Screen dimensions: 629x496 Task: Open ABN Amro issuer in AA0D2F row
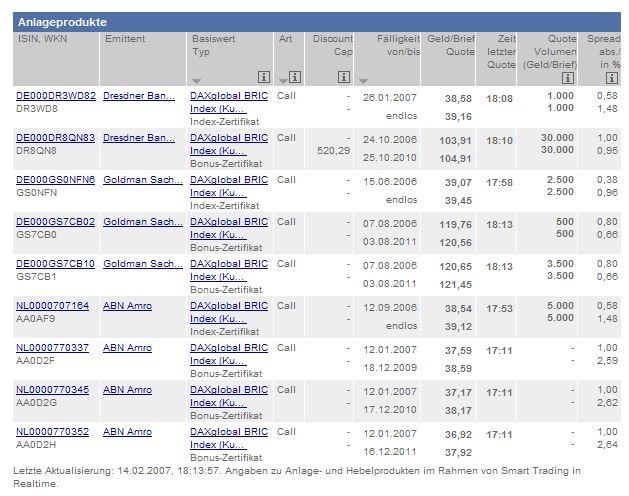pyautogui.click(x=128, y=348)
